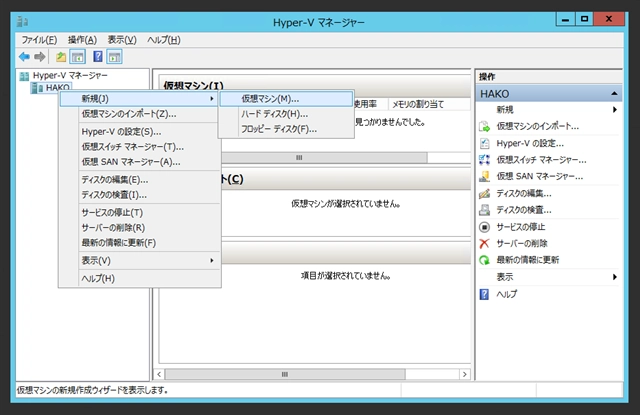Select HAKO server tree node
The image size is (640, 415).
[x=58, y=88]
